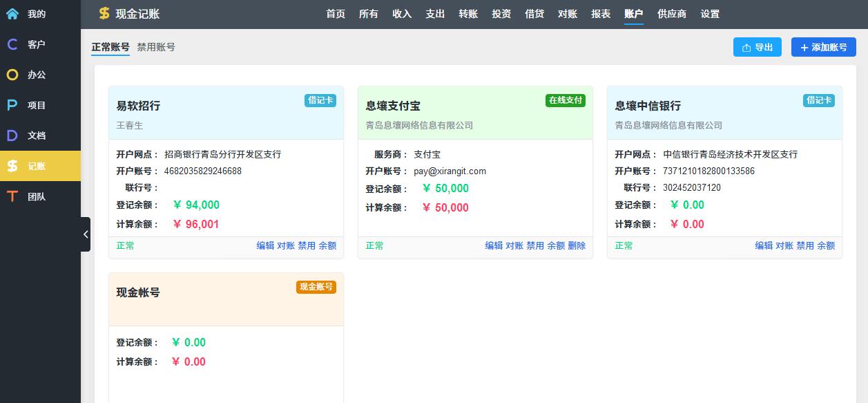Screen dimensions: 868x403
Task: Select the 正常账号 tab
Action: [x=110, y=47]
